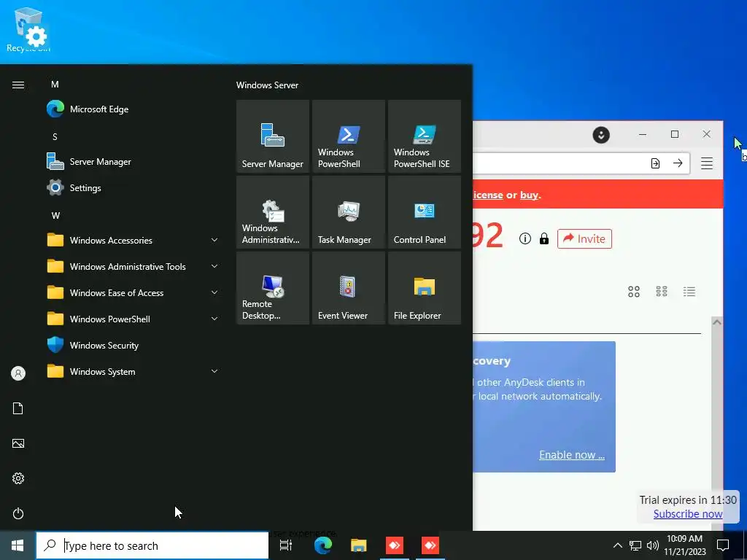Open Windows Security from app list
Viewport: 747px width, 560px height.
click(x=133, y=345)
